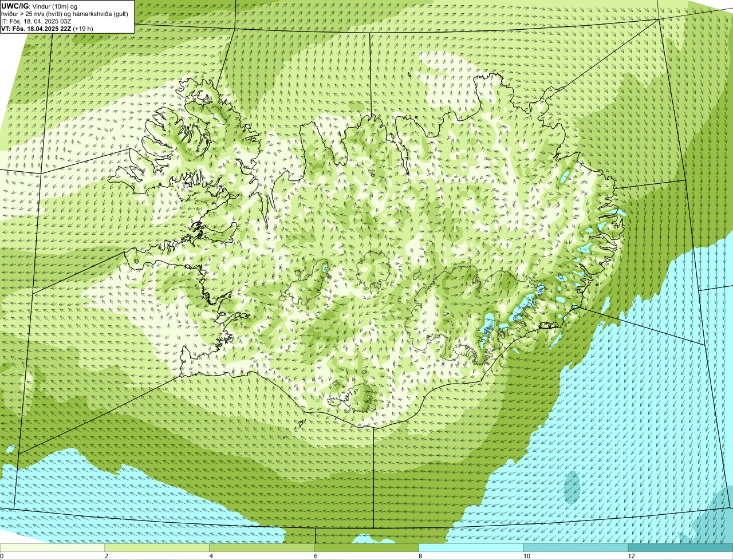The height and width of the screenshot is (560, 733).
Task: Click the '2' tick label on color scale
Action: coord(105,556)
